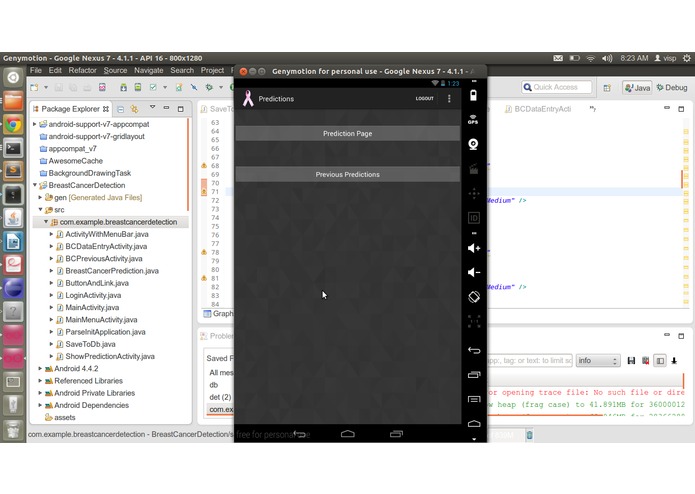The image size is (695, 494).
Task: Tap Prediction Page button
Action: coord(348,133)
